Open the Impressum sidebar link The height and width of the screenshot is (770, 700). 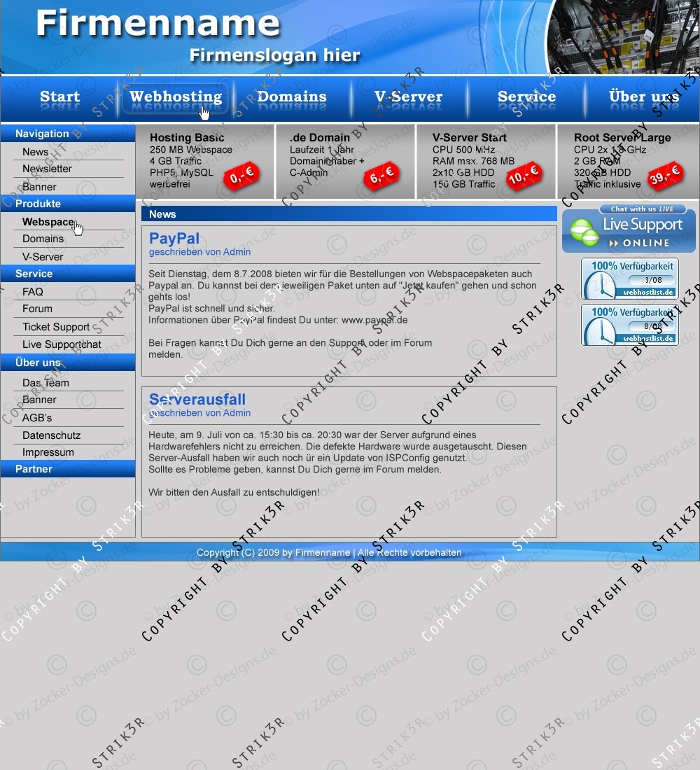coord(48,452)
